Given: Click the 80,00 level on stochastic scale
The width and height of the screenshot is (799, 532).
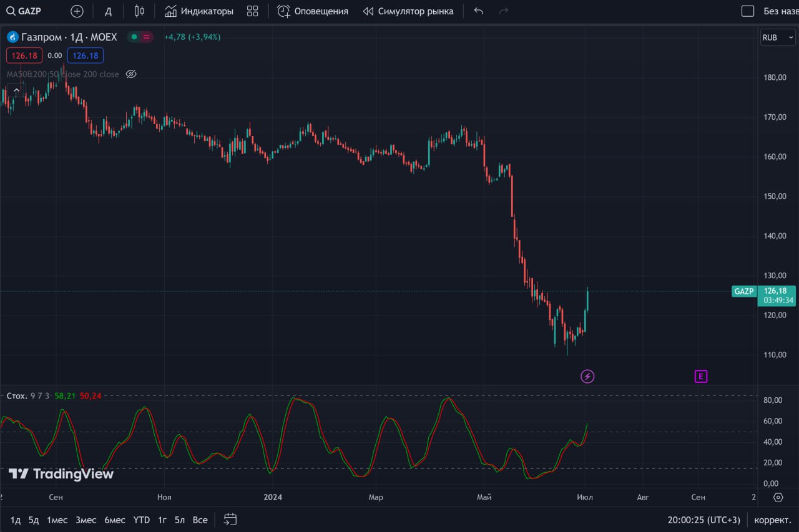Looking at the screenshot, I should pyautogui.click(x=773, y=400).
